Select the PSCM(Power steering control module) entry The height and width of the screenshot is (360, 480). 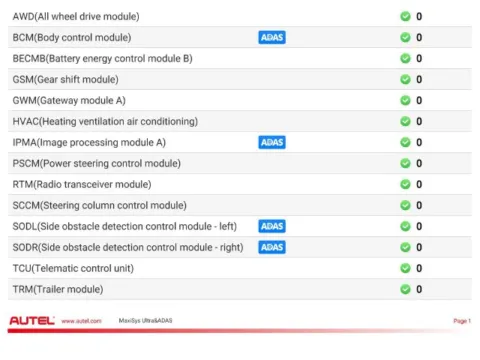(x=240, y=163)
